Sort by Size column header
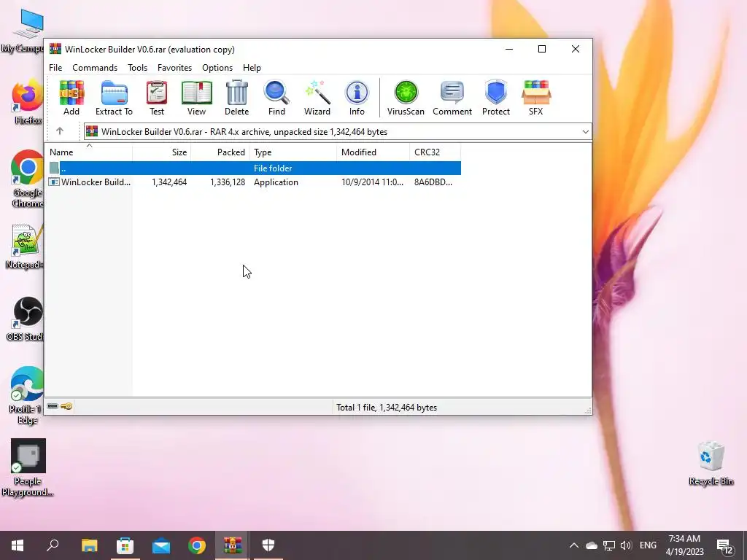 click(161, 152)
